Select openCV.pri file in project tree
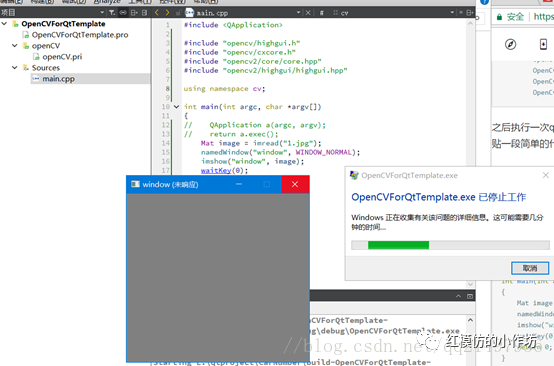 coord(62,57)
